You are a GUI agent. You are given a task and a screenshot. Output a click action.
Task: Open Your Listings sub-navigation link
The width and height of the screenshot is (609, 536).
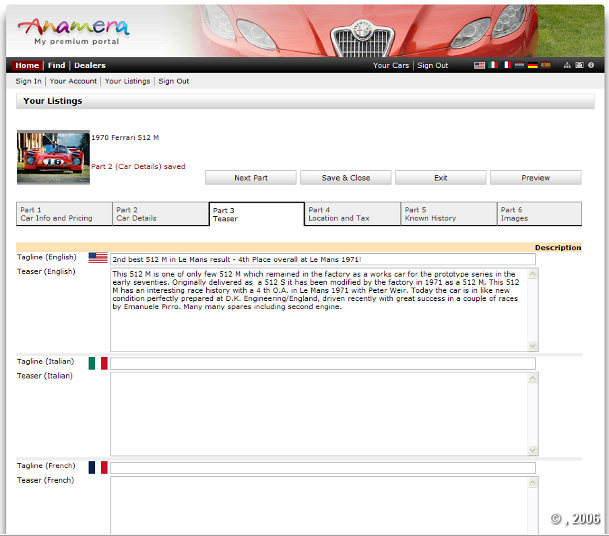[x=127, y=81]
